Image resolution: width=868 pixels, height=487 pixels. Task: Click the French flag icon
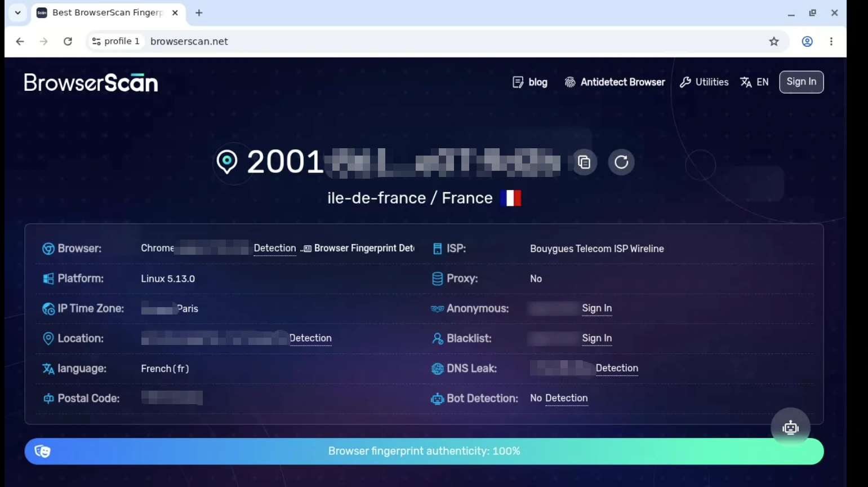click(x=510, y=198)
